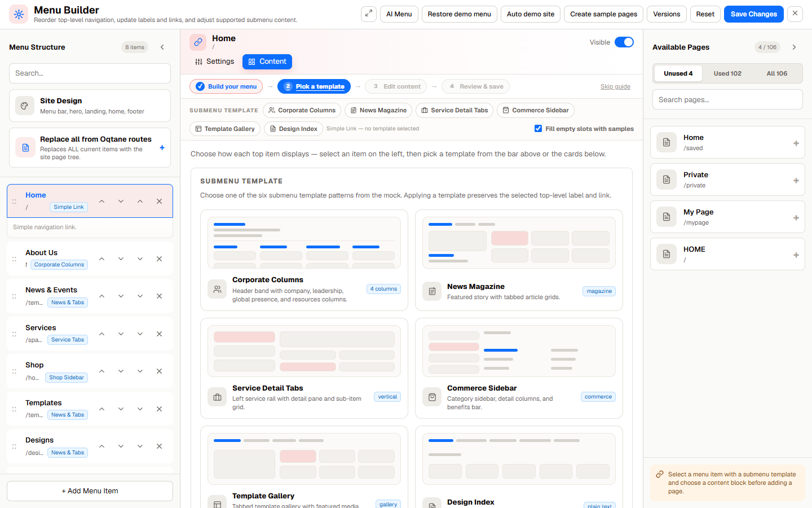Click Add Menu Item button

(x=90, y=491)
